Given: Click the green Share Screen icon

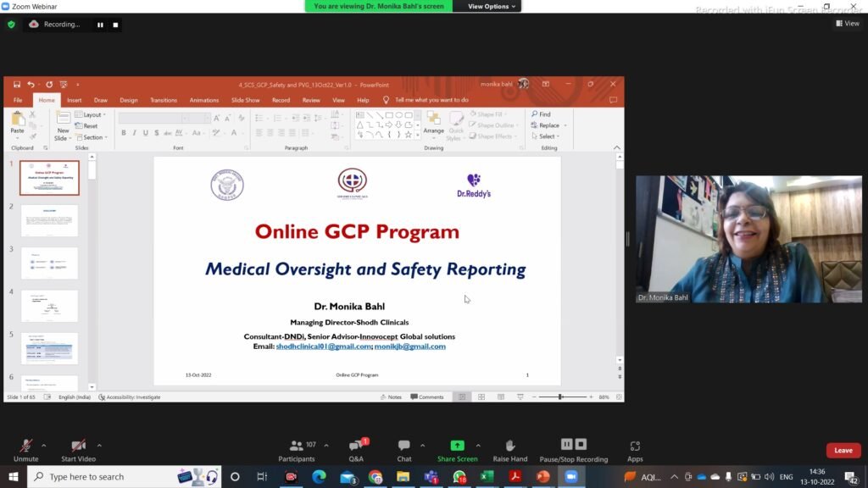Looking at the screenshot, I should [457, 446].
